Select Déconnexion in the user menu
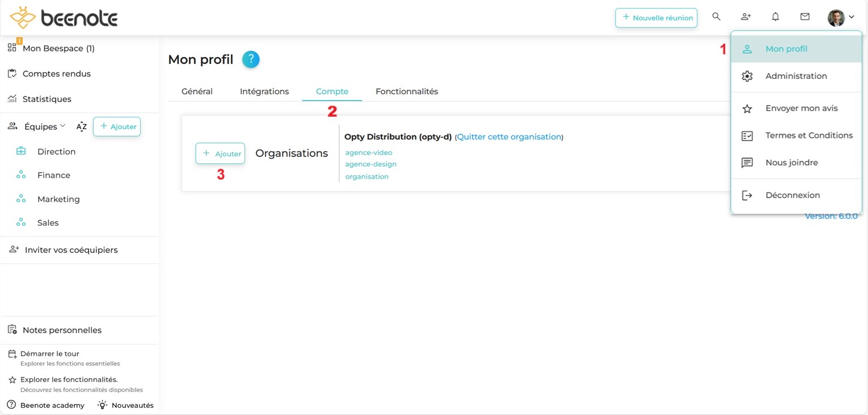 coord(793,195)
